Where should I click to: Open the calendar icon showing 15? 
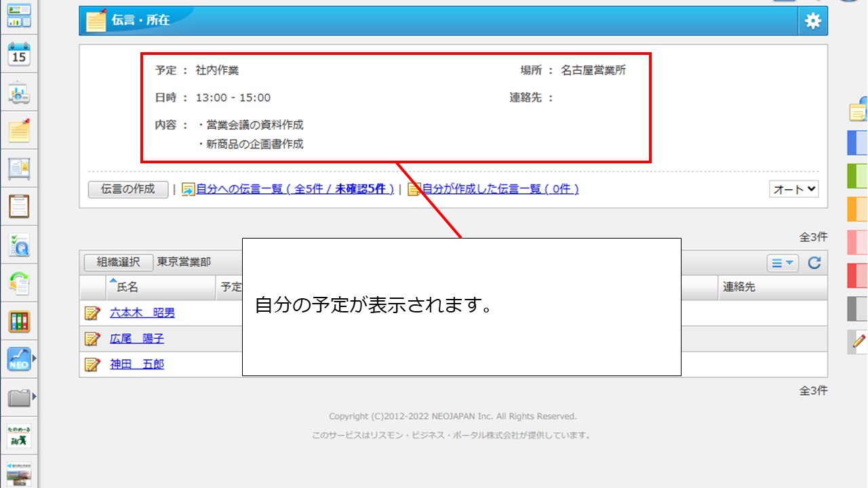tap(19, 54)
